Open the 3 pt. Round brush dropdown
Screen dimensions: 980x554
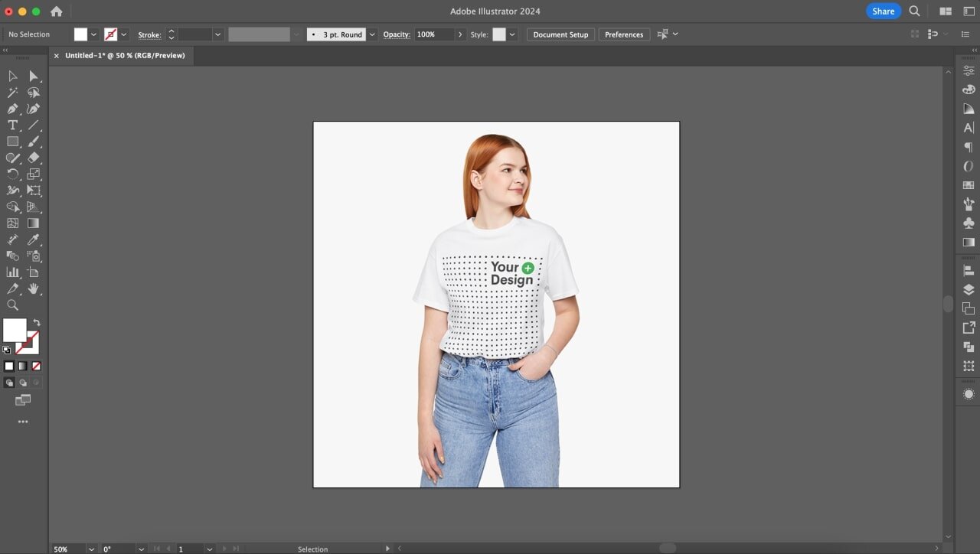(373, 34)
